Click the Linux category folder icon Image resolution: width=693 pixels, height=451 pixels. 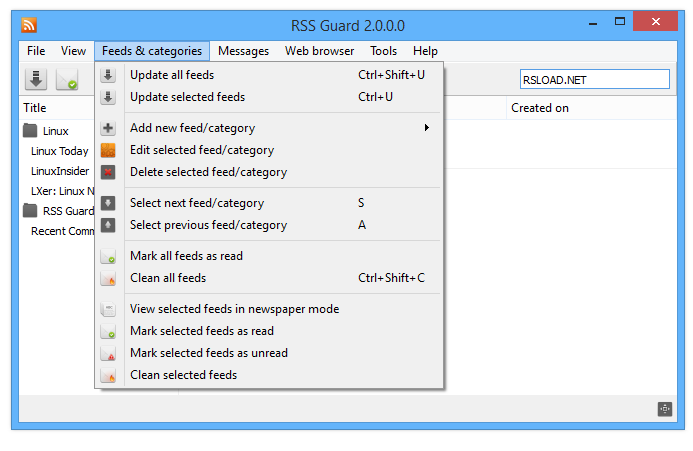tap(30, 130)
